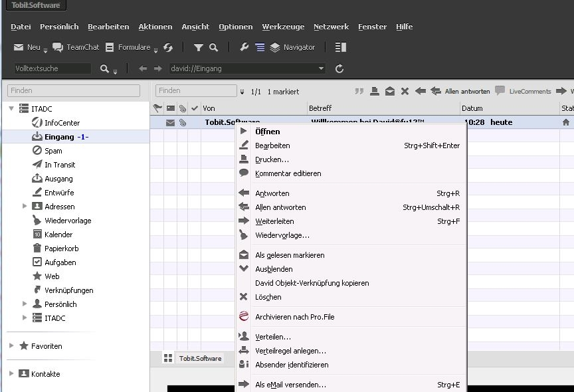Sort messages by Betreff column
This screenshot has width=574, height=392.
383,108
